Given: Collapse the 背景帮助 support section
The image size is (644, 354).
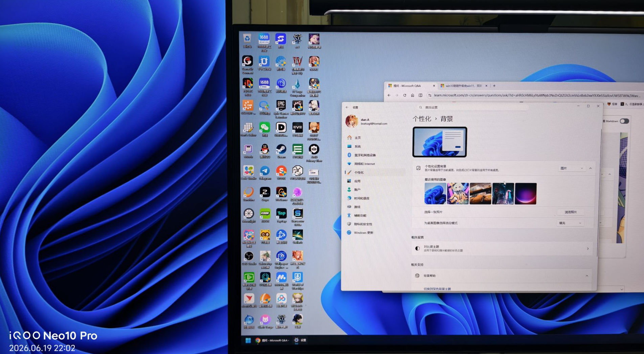Looking at the screenshot, I should [x=587, y=276].
